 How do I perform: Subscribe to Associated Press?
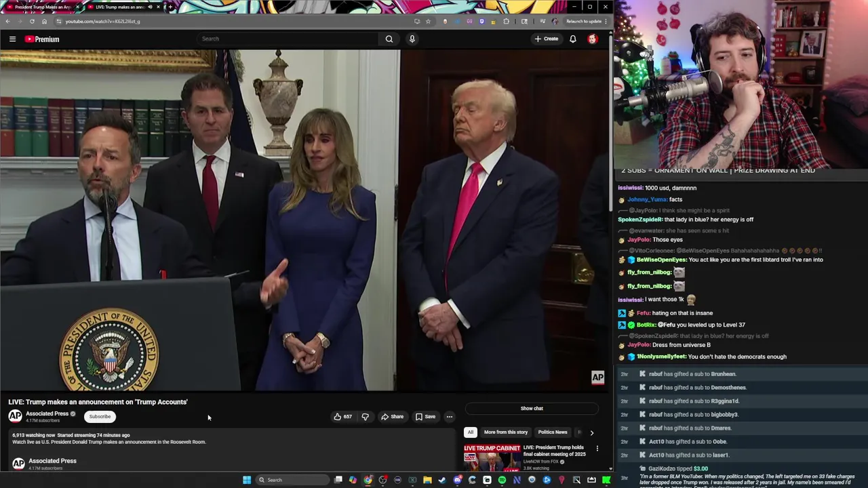(100, 417)
